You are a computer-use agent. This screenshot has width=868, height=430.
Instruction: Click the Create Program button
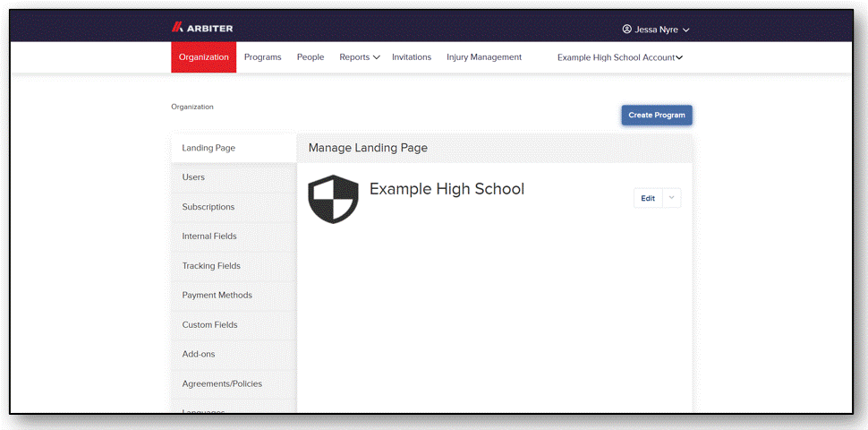[x=657, y=116]
